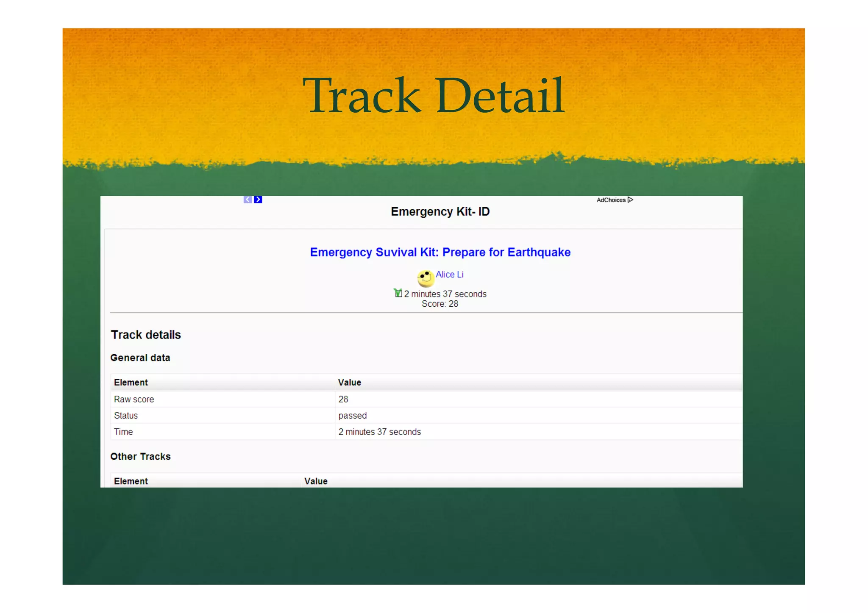868x613 pixels.
Task: Click the Track Detail slide title
Action: coord(434,95)
